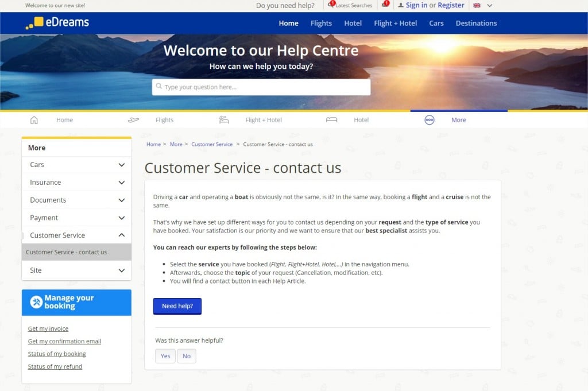Image resolution: width=588 pixels, height=391 pixels.
Task: Click the wrench icon in Manage your booking
Action: (x=36, y=302)
